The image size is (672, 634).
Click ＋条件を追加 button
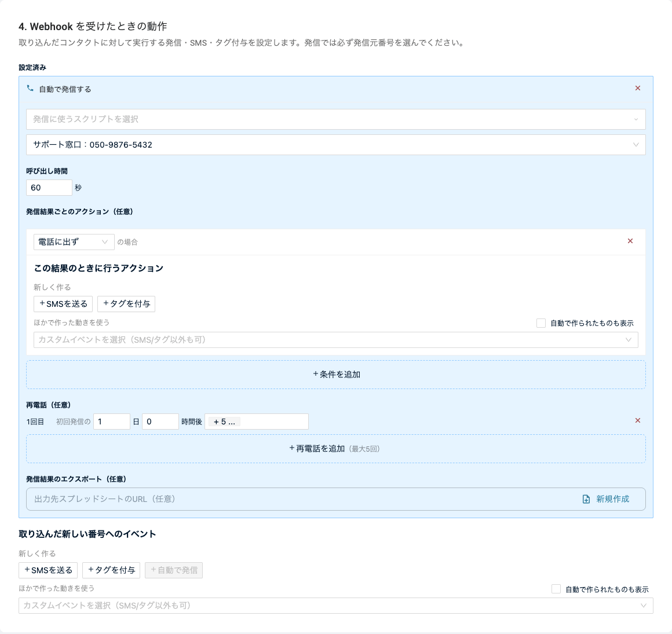pos(335,375)
